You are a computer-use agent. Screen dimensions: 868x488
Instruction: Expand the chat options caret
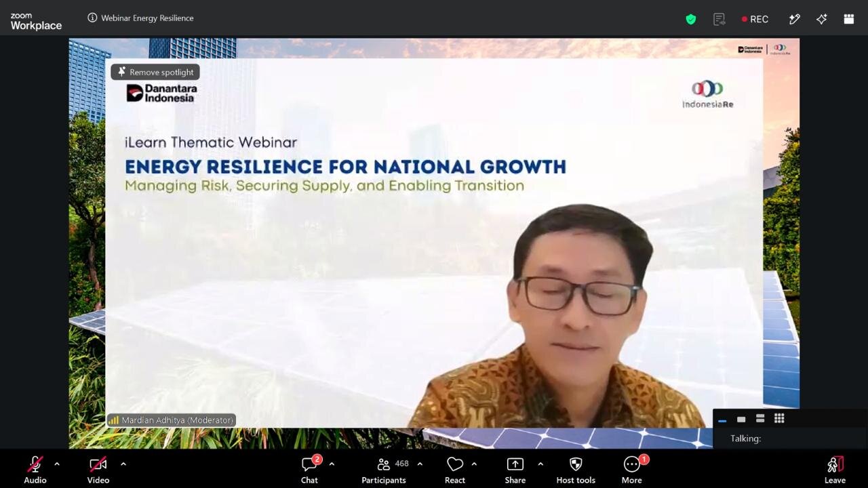point(332,464)
